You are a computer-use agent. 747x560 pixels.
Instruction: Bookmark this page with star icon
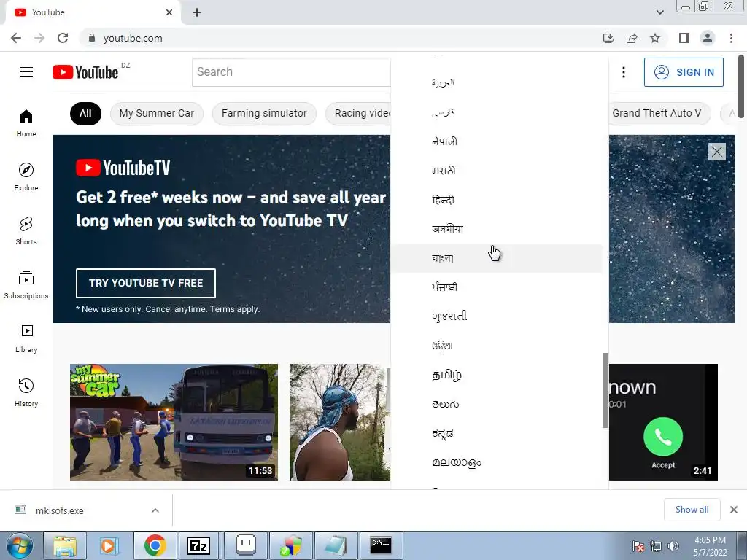click(655, 38)
